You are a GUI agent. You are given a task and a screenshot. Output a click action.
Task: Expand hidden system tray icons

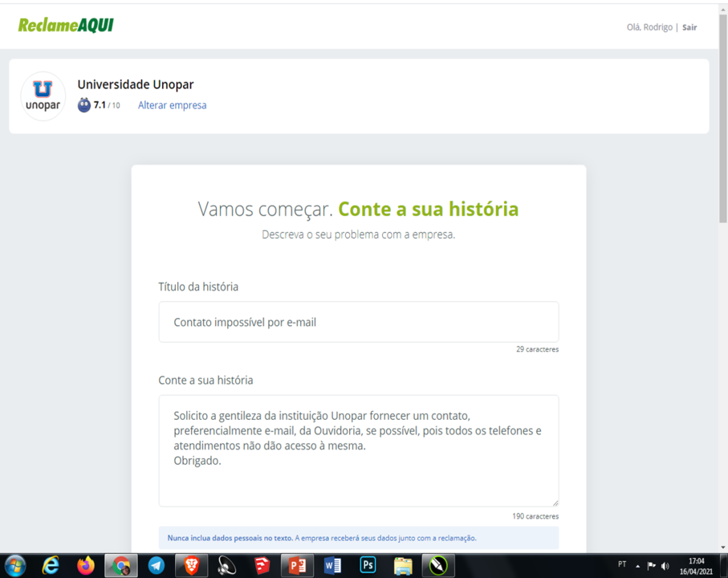(x=640, y=566)
